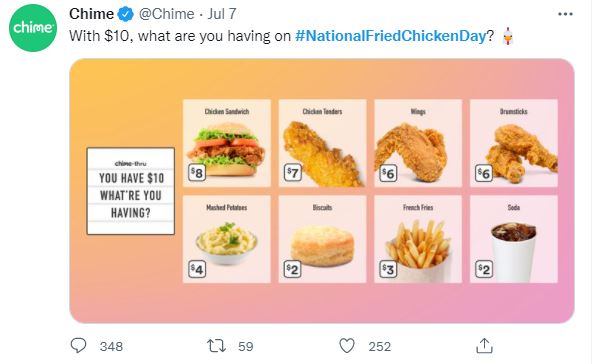Click the Soda tile in the image
This screenshot has height=364, width=594.
[514, 239]
